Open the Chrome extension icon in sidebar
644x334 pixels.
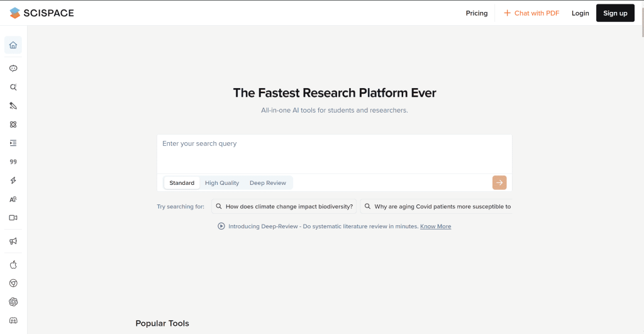tap(13, 284)
